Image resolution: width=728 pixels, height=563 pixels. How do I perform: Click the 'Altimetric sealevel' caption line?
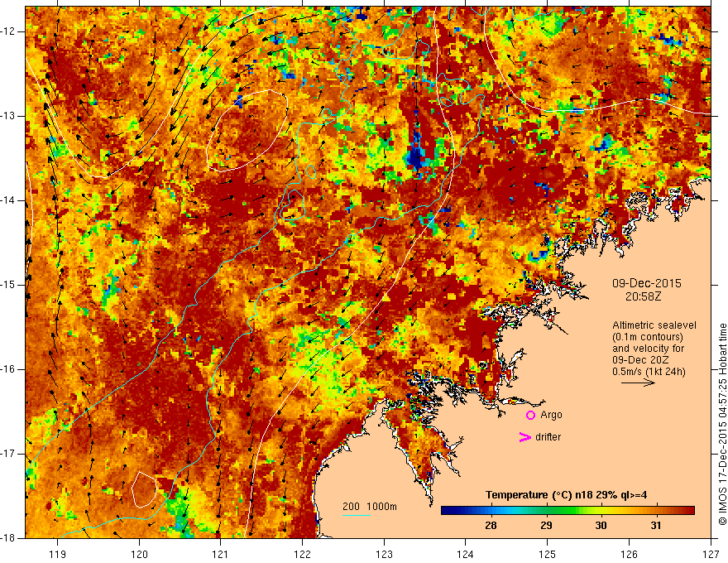pyautogui.click(x=654, y=325)
